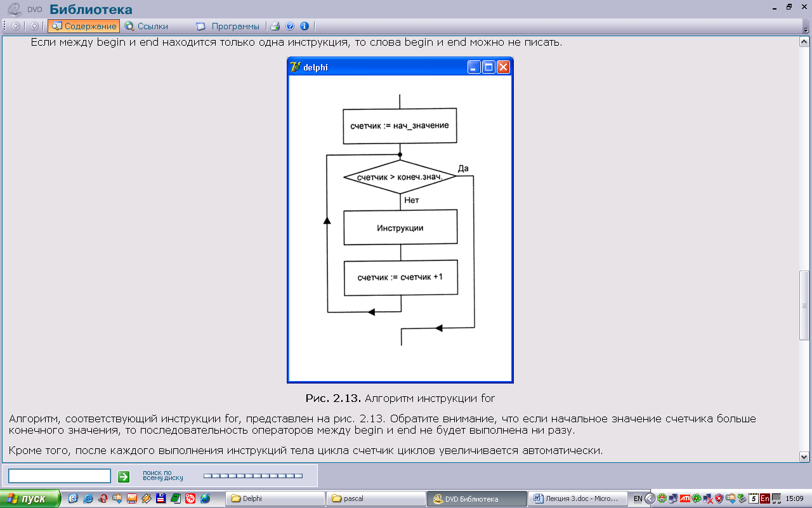The height and width of the screenshot is (508, 812).
Task: Click the floppy disk quick launch icon
Action: click(161, 498)
